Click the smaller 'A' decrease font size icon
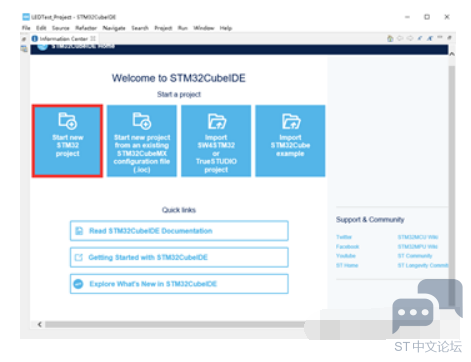The height and width of the screenshot is (362, 471). 420,38
